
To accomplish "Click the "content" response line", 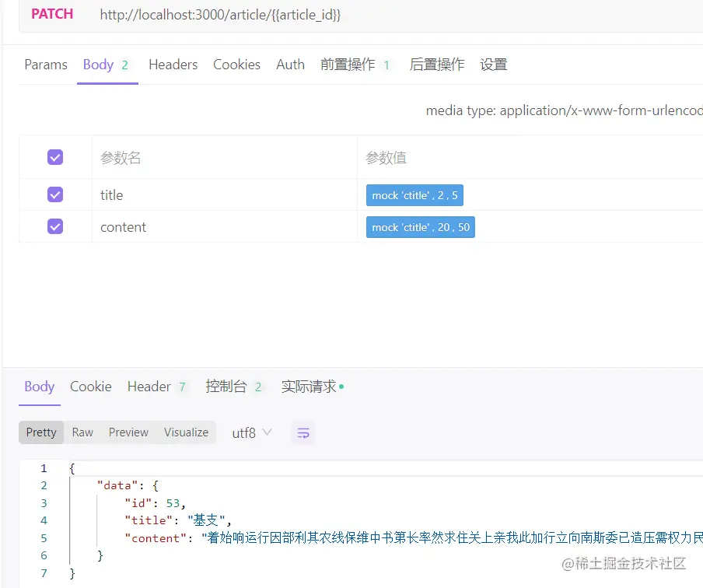I will point(414,537).
